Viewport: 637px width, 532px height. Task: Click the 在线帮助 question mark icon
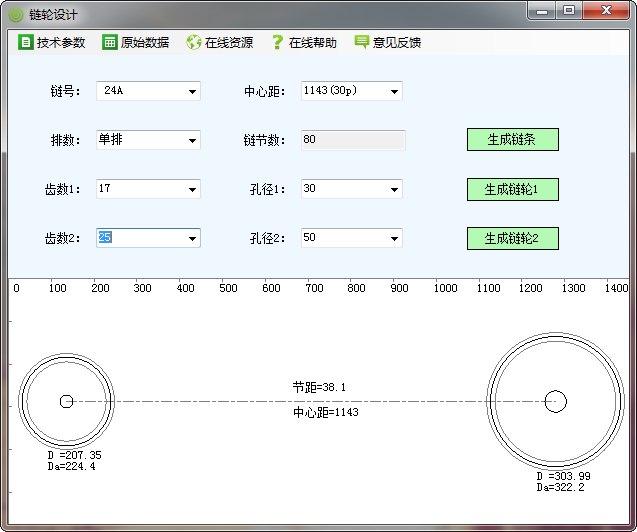click(x=277, y=42)
